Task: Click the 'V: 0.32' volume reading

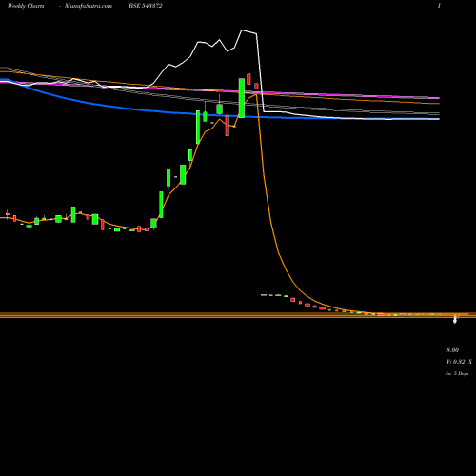Action: pos(456,362)
